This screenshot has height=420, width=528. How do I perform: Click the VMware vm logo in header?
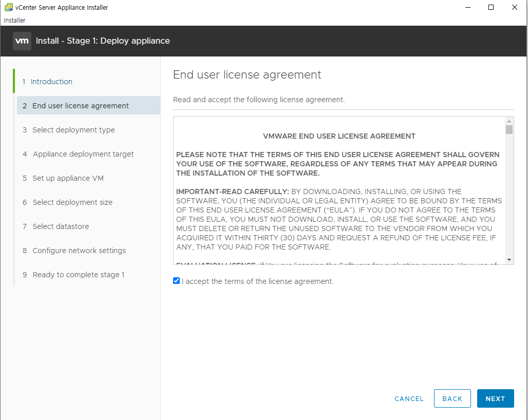[x=22, y=41]
